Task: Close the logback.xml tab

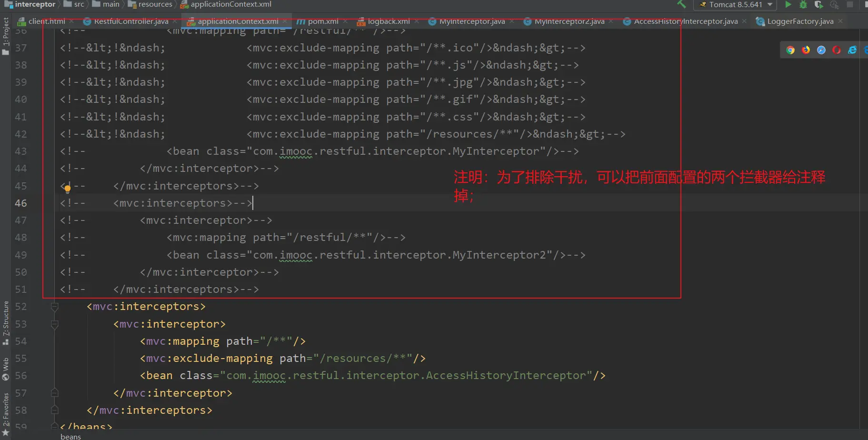Action: tap(417, 21)
